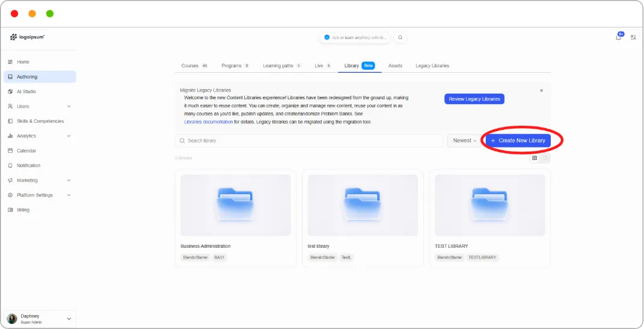Click the Skills & Competencies icon
Image resolution: width=644 pixels, height=329 pixels.
tap(10, 121)
